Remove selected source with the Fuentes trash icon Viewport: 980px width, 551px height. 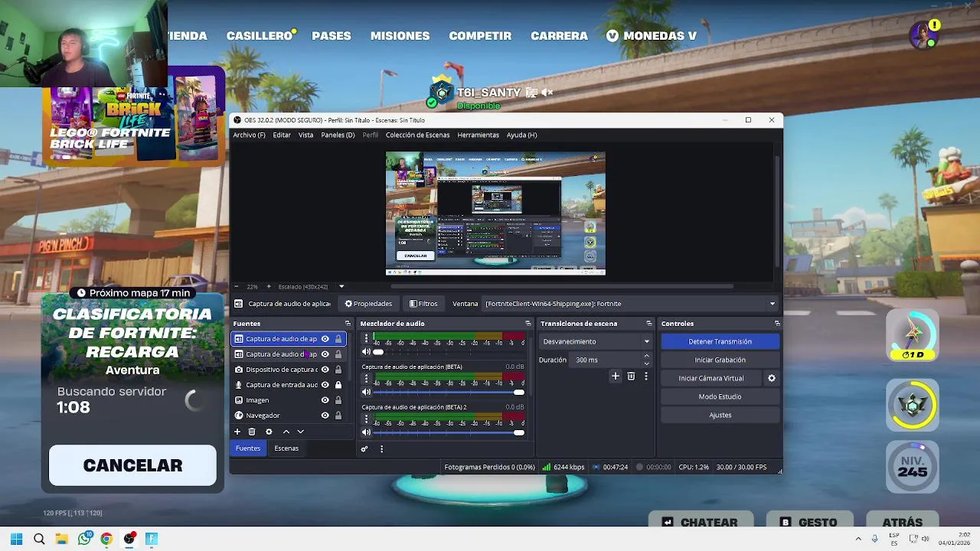point(252,432)
